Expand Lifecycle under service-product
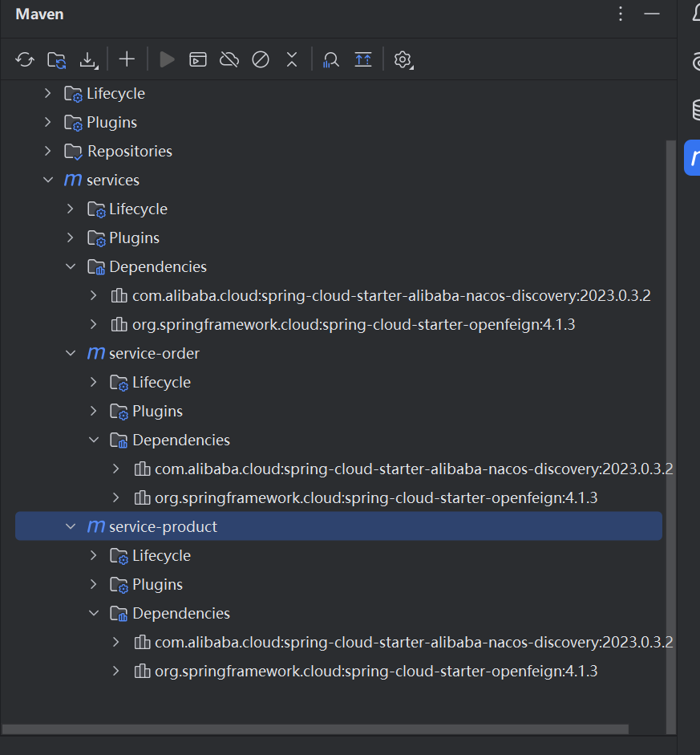Viewport: 700px width, 755px height. (x=93, y=555)
